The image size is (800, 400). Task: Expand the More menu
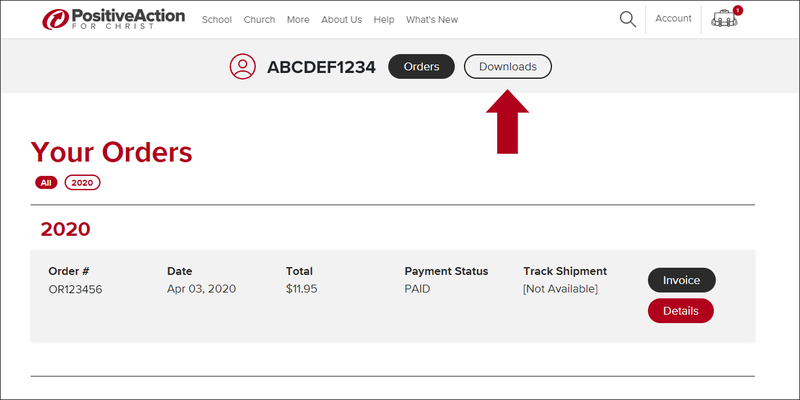[x=298, y=20]
